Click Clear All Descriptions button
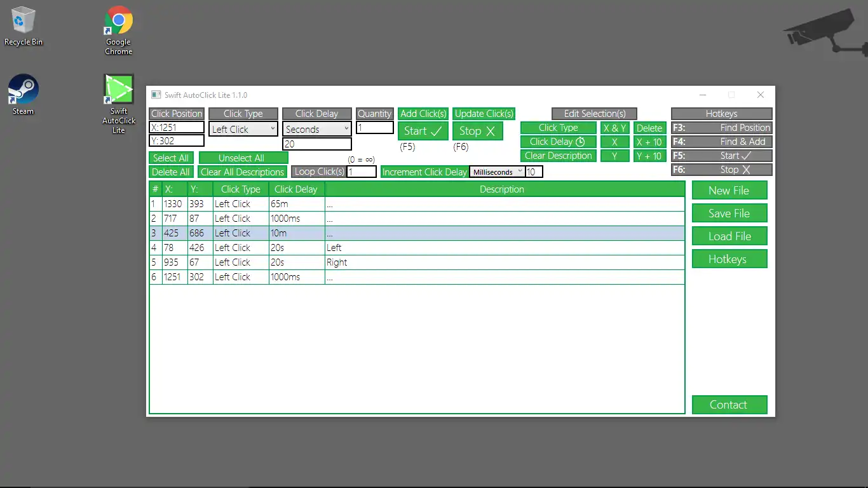Viewport: 868px width, 488px height. [x=242, y=172]
